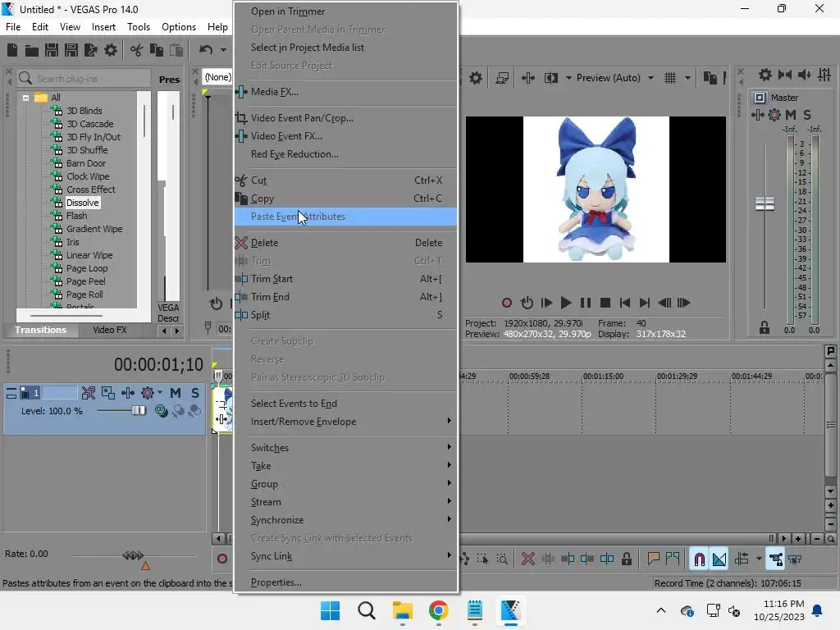
Task: Click the plush doll preview image
Action: (x=596, y=189)
